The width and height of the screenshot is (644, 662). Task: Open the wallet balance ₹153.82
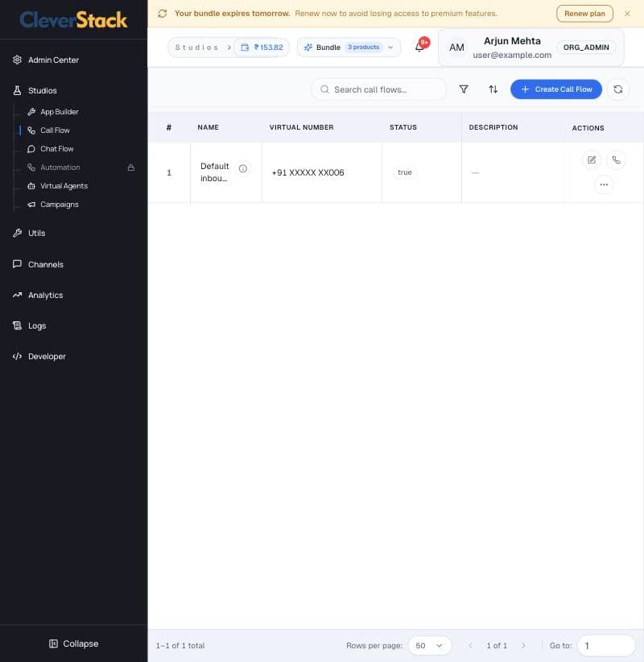pos(262,48)
